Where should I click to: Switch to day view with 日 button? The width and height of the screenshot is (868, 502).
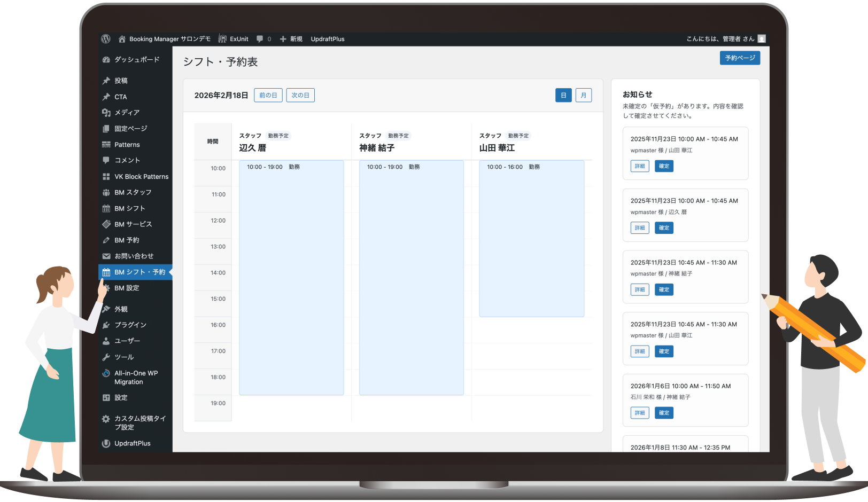pyautogui.click(x=563, y=95)
